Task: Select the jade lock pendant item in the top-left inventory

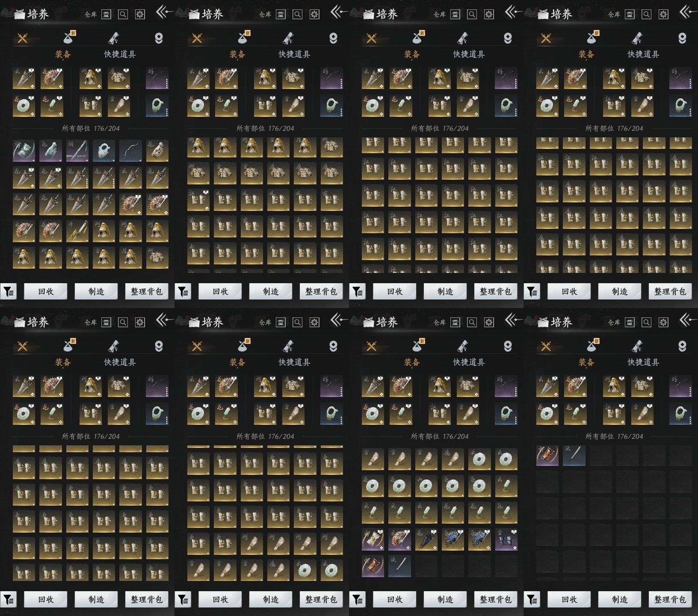Action: coord(104,151)
